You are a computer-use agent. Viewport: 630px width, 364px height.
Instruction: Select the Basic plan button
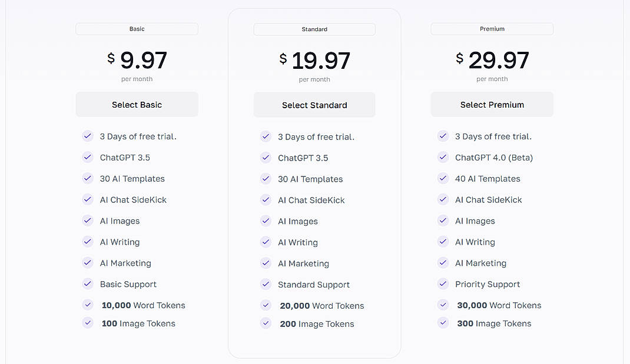tap(137, 104)
